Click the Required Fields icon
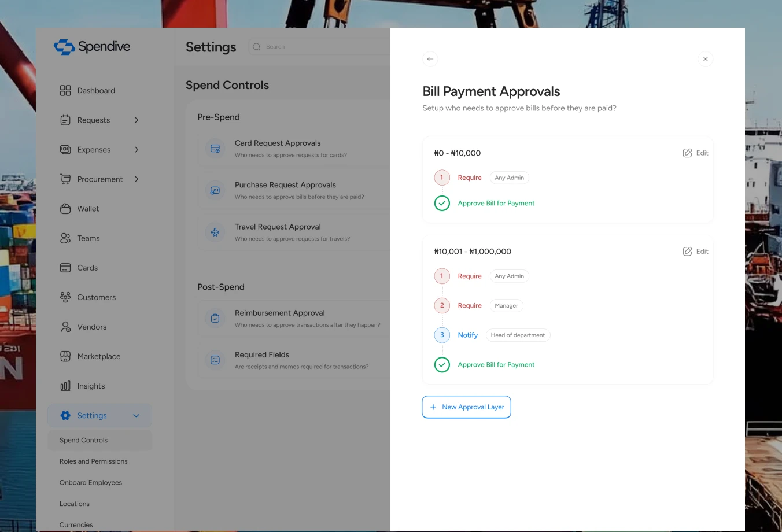Image resolution: width=782 pixels, height=532 pixels. [x=215, y=360]
